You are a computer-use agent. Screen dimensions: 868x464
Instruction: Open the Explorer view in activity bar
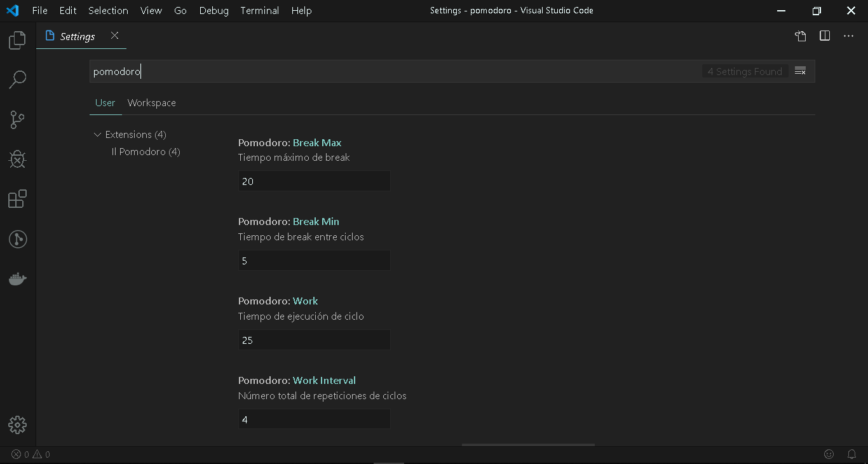coord(17,41)
